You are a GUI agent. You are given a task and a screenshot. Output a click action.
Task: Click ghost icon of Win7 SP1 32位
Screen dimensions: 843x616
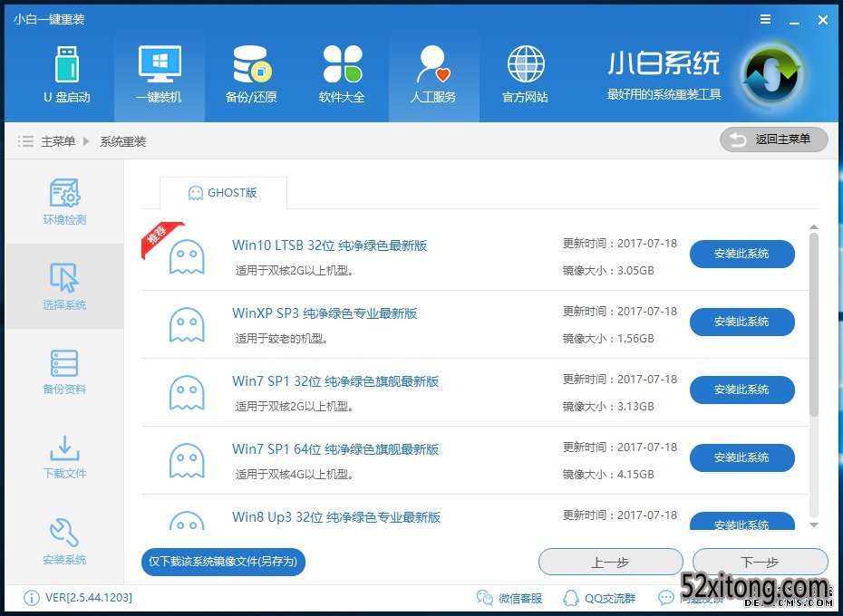[187, 392]
